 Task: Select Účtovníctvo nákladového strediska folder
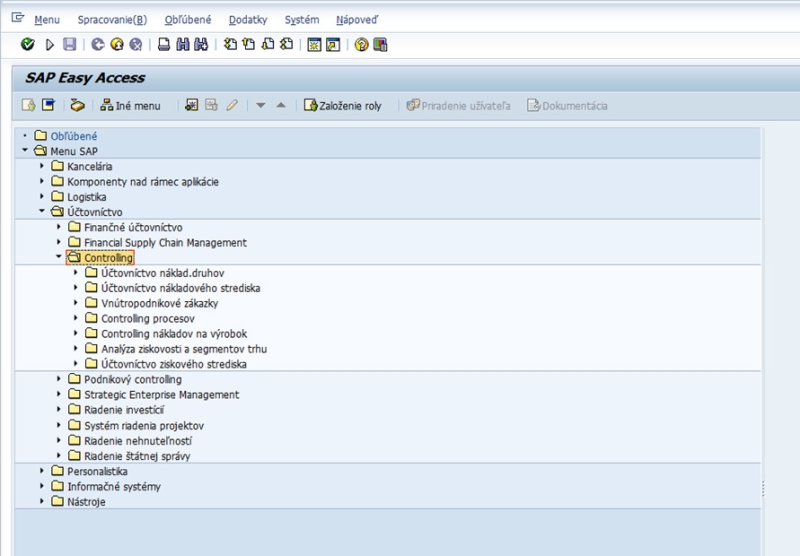(173, 288)
